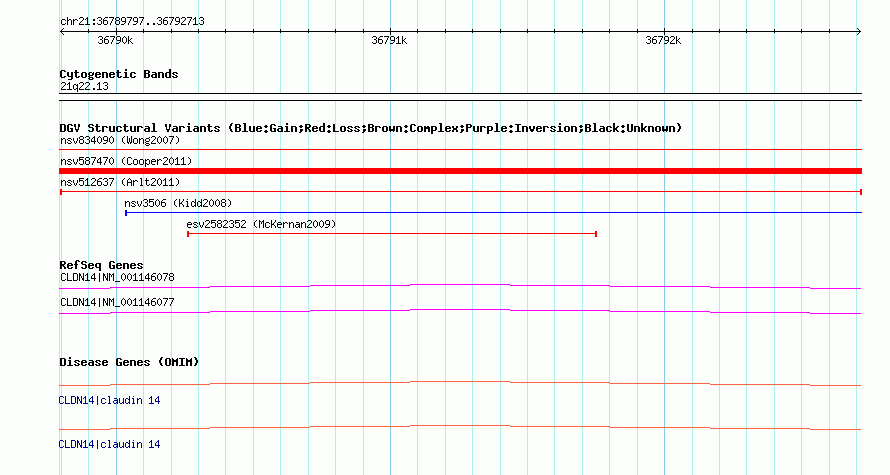Click the left arrowhead of the ruler

[x=62, y=32]
